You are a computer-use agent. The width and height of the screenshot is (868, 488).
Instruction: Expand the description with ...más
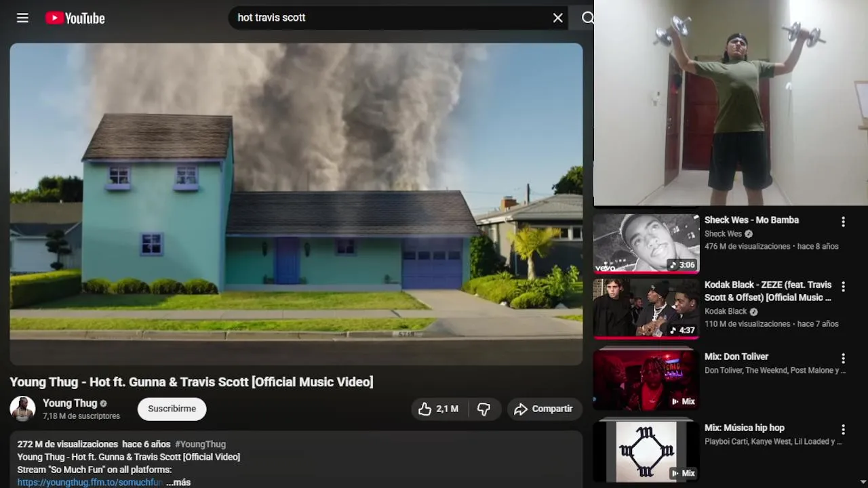pos(178,483)
